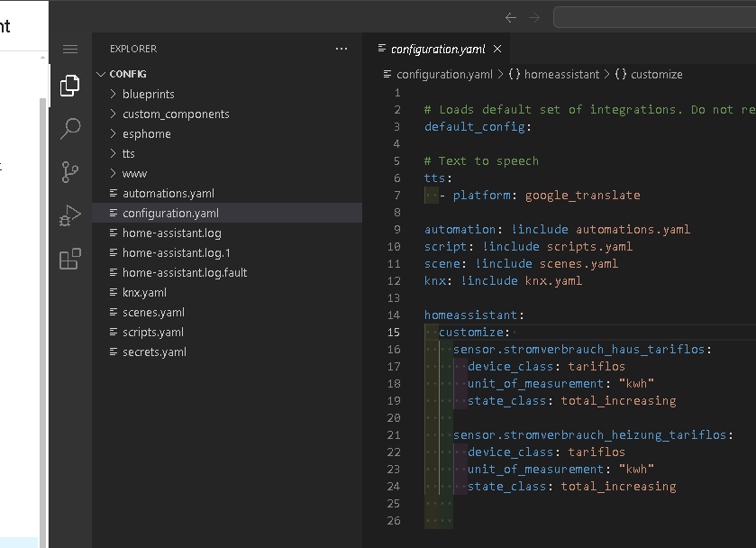Viewport: 756px width, 548px height.
Task: Click the command search box at top
Action: coord(655,18)
